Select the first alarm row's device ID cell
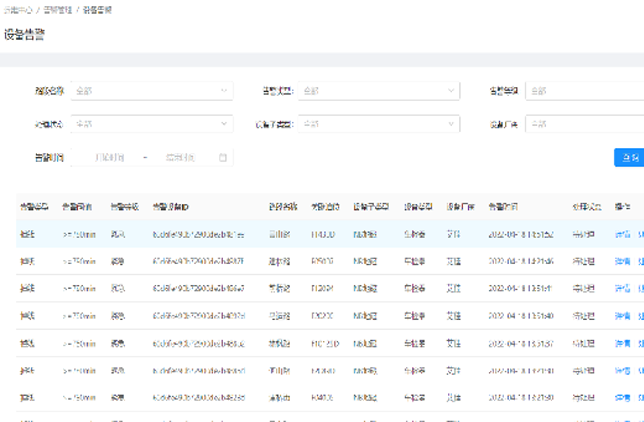644x422 pixels. point(198,234)
